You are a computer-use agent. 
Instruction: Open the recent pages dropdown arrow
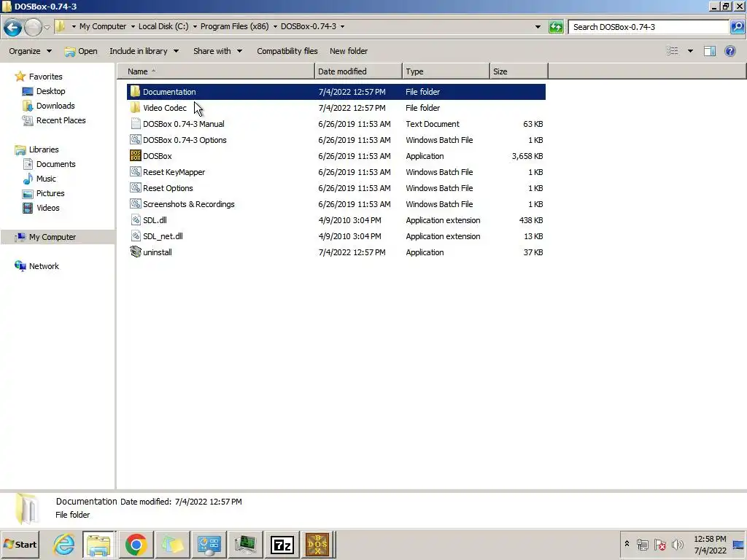coord(47,27)
